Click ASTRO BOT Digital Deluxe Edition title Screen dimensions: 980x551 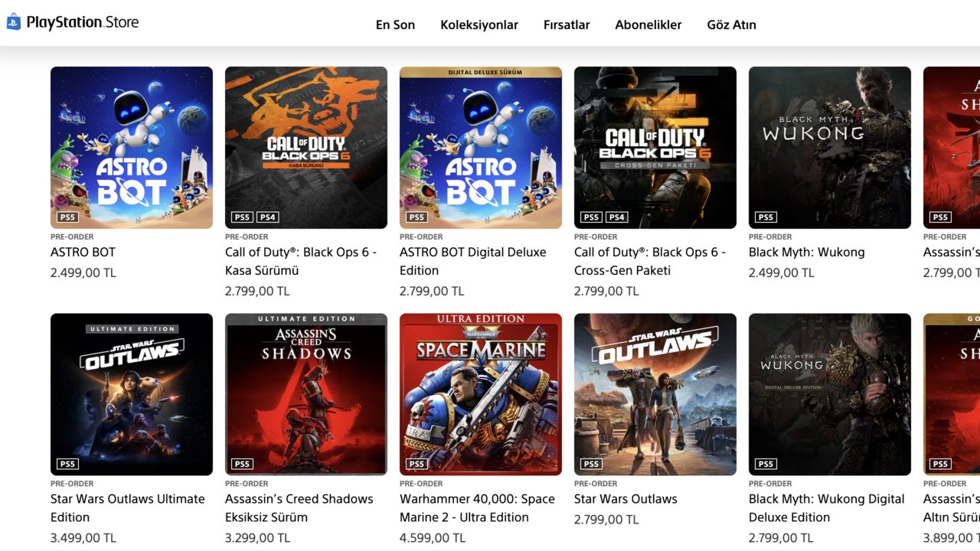(473, 261)
